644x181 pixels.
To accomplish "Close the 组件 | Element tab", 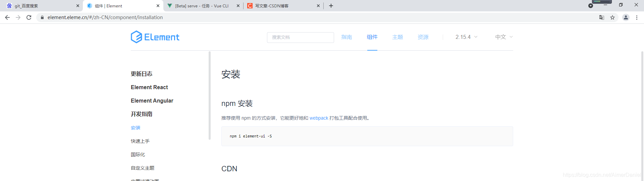I will pyautogui.click(x=158, y=6).
